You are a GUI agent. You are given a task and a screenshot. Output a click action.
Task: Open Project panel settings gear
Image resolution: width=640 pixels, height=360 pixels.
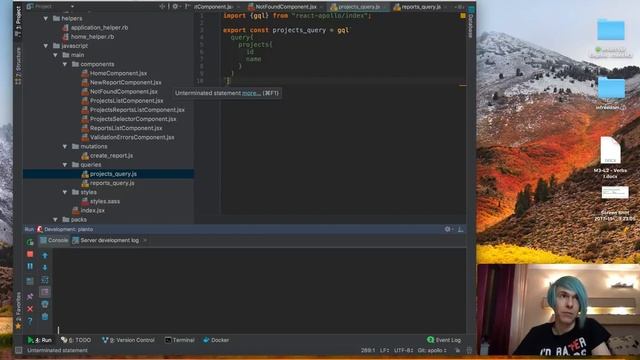175,6
